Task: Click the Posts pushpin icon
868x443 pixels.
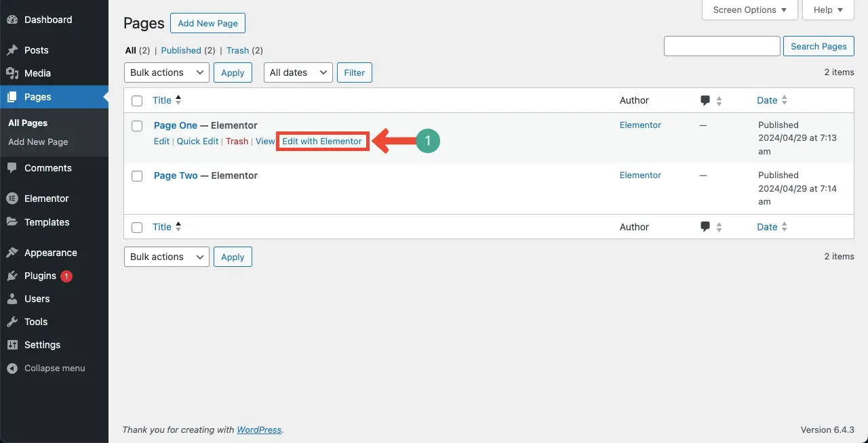Action: [12, 50]
